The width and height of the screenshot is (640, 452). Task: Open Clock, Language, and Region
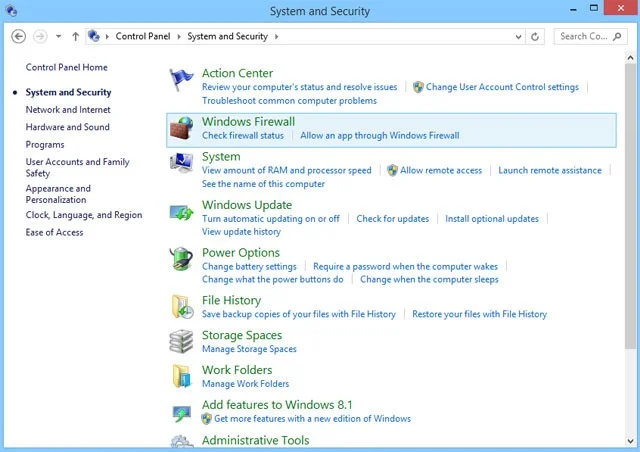(84, 215)
